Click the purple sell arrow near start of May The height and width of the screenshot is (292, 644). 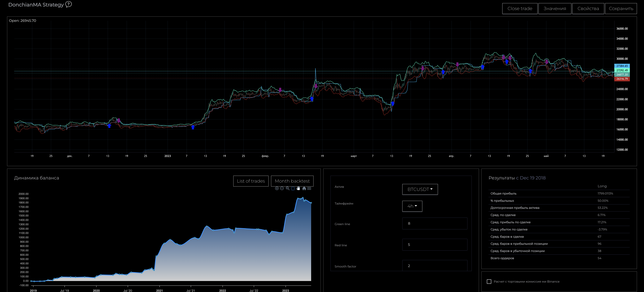tap(547, 62)
